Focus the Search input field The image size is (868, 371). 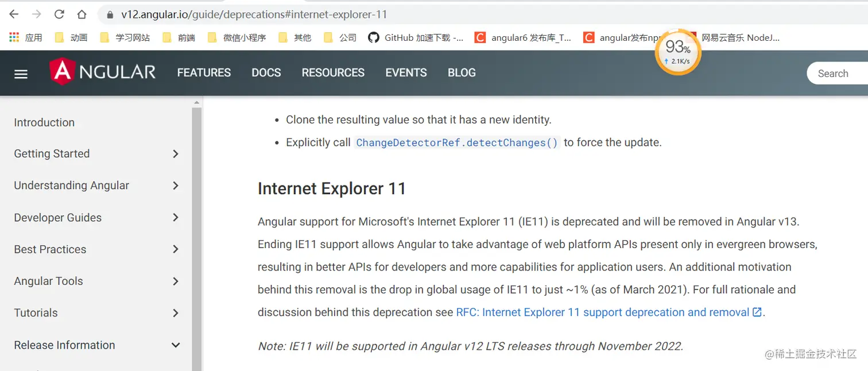click(x=838, y=74)
